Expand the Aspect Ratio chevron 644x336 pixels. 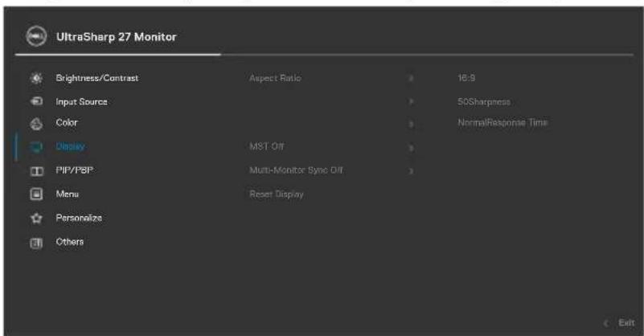point(411,78)
